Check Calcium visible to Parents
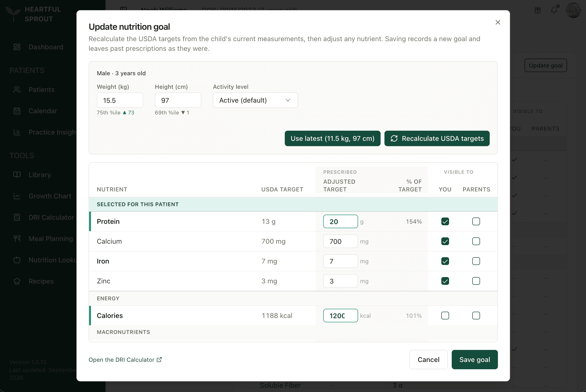The height and width of the screenshot is (392, 586). 476,241
